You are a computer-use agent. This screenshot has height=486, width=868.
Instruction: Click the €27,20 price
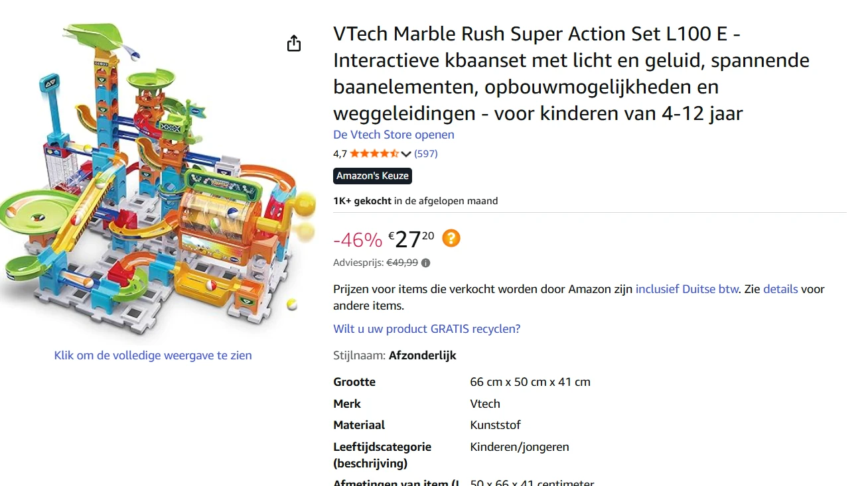411,239
